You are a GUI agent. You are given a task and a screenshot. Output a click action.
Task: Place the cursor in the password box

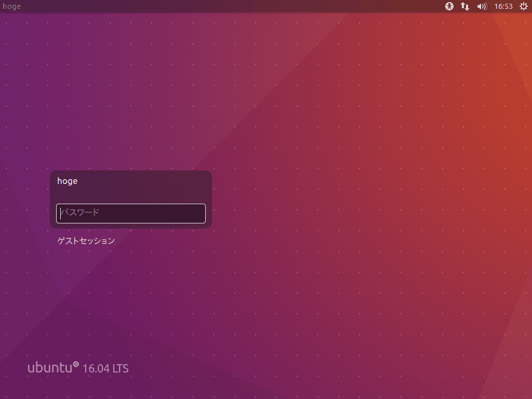click(x=131, y=213)
